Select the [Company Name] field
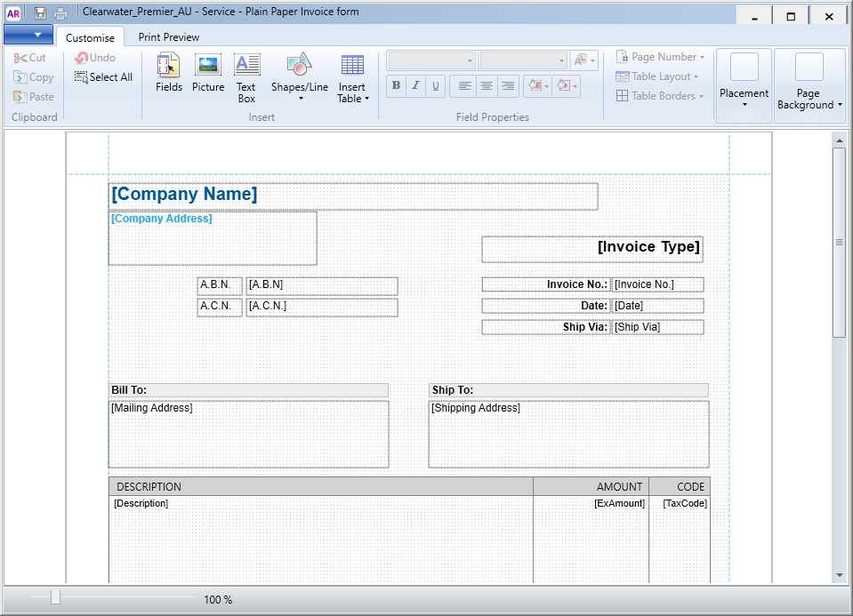Screen dimensions: 853x616 click(353, 196)
